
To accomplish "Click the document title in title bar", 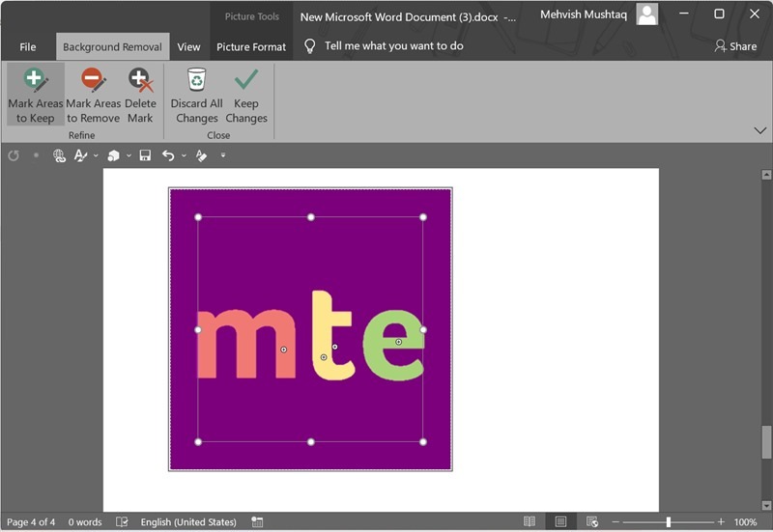I will 408,16.
